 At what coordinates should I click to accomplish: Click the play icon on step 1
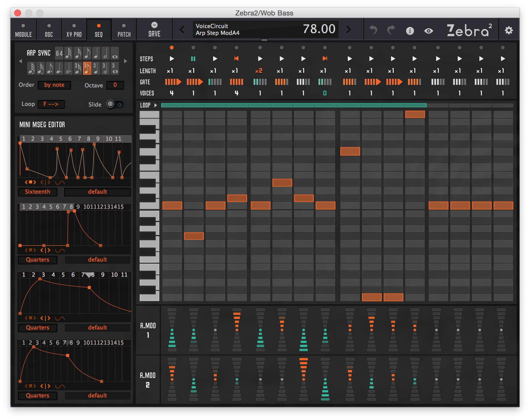[x=172, y=59]
